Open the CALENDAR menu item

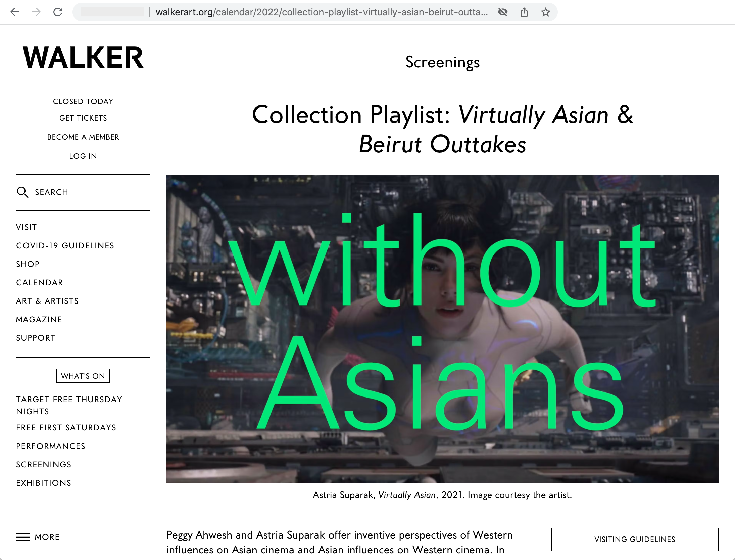pyautogui.click(x=39, y=282)
